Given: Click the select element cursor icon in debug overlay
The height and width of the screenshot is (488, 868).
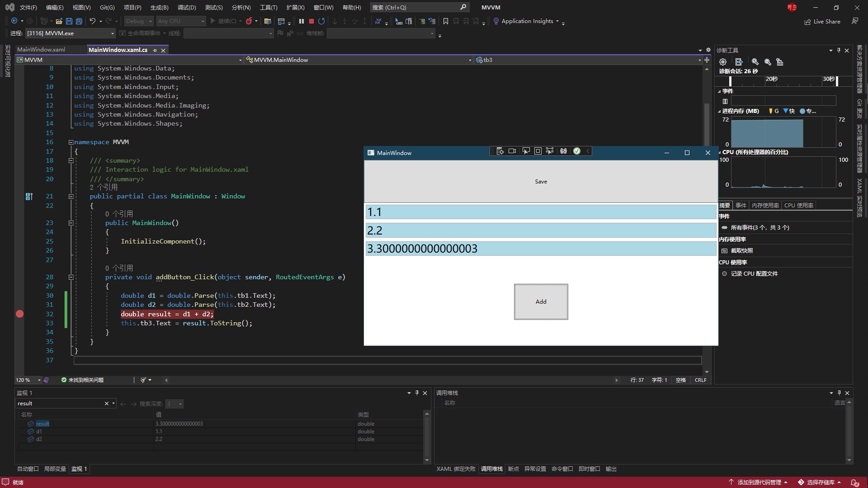Looking at the screenshot, I should tap(526, 151).
